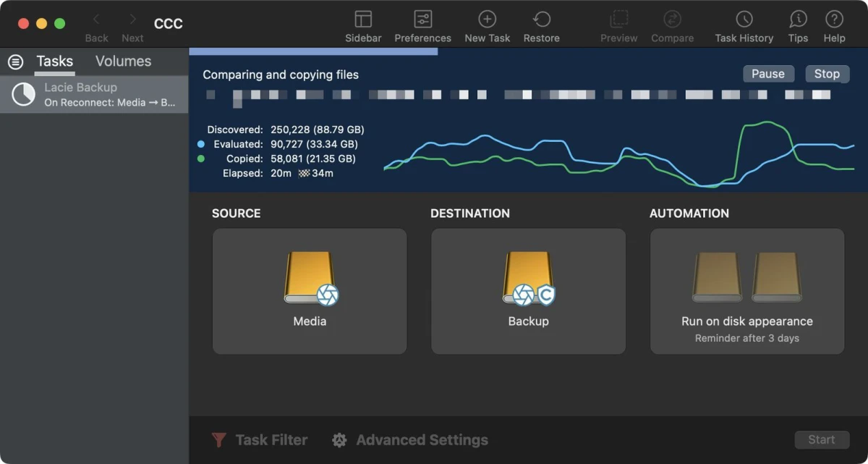Switch to the Volumes tab
This screenshot has height=464, width=868.
[123, 62]
